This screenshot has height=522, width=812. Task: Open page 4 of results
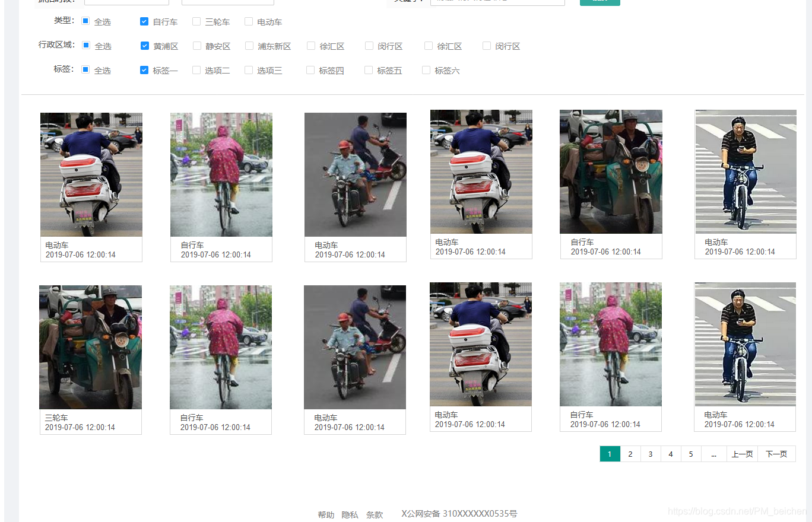coord(671,454)
